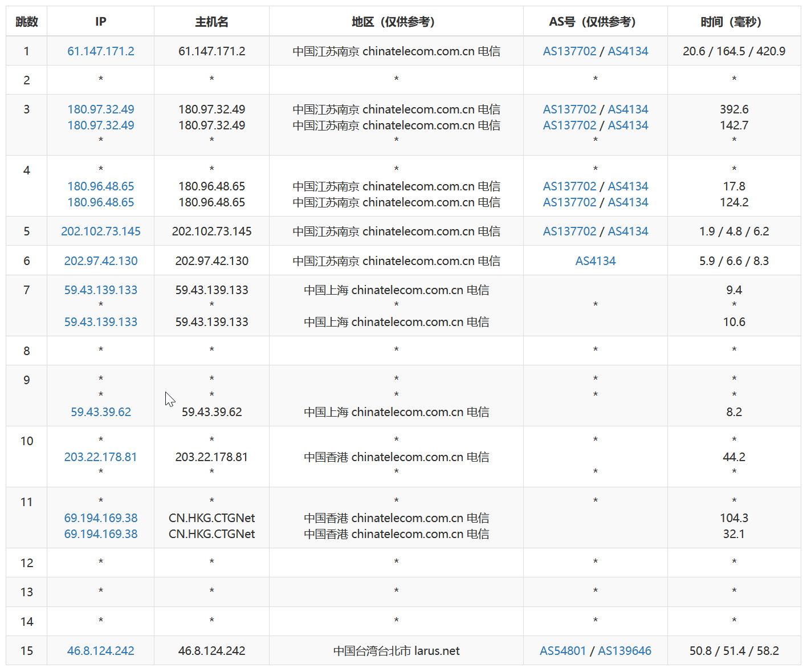The image size is (807, 672).
Task: Select IP 180.97.32.49 on hop 3
Action: coord(100,109)
